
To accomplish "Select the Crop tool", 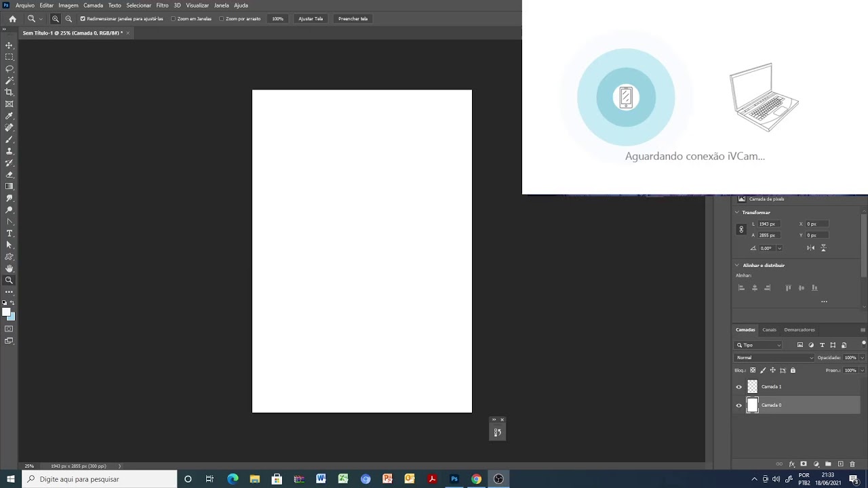I will (9, 92).
